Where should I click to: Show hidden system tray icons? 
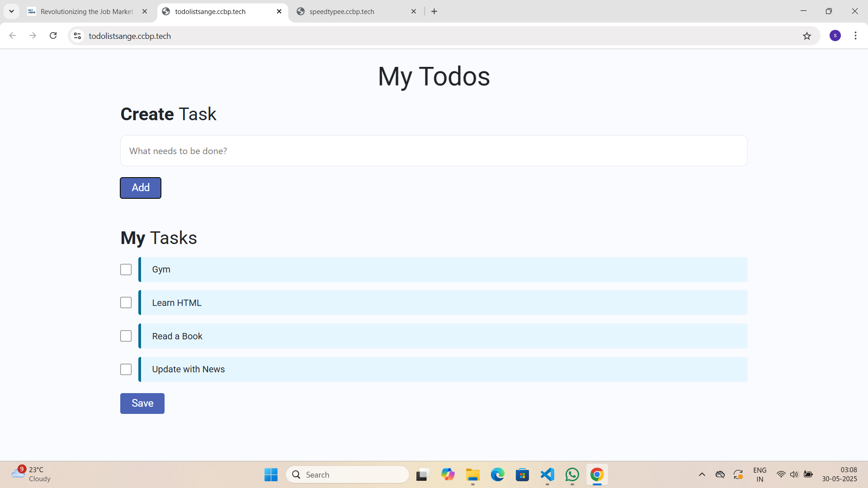click(x=702, y=474)
